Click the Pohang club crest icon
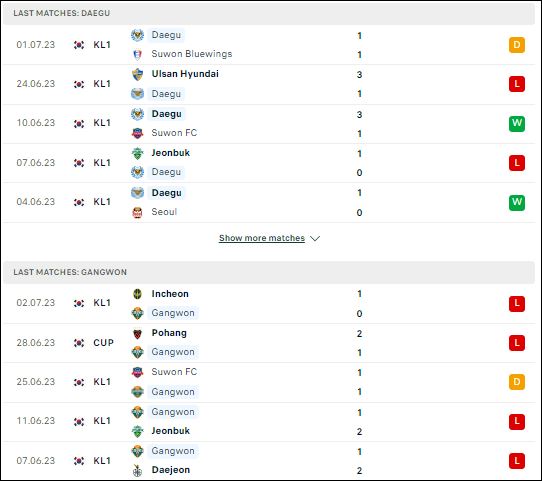 (x=137, y=333)
